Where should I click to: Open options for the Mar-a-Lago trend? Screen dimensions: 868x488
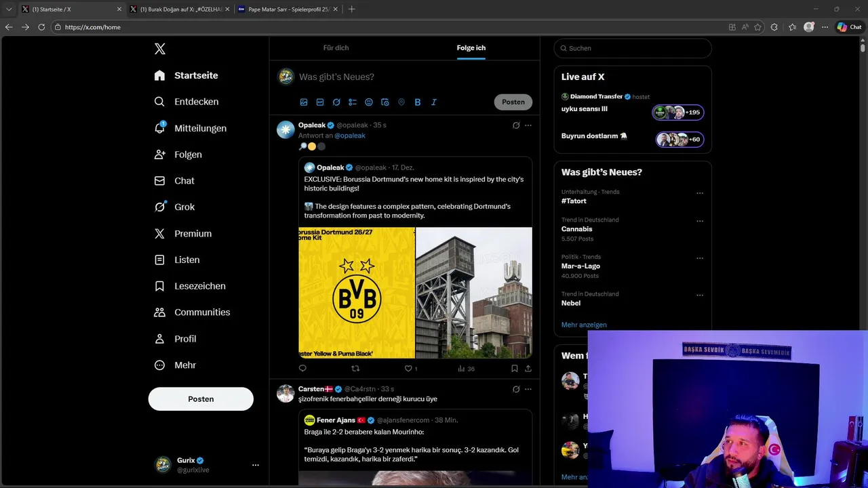point(700,258)
